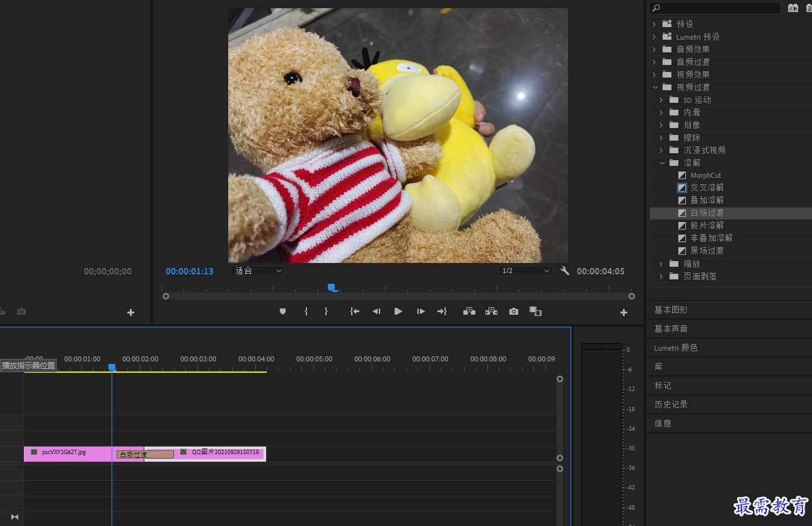Image resolution: width=812 pixels, height=526 pixels.
Task: Mark In point with left brace icon
Action: point(306,312)
